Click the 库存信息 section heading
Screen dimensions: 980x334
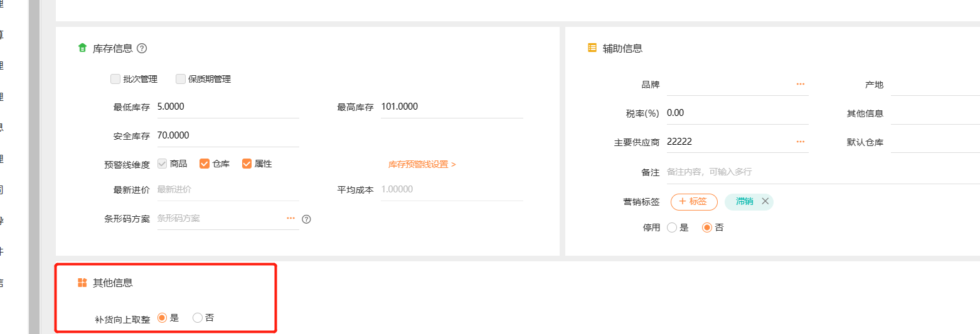pos(112,48)
